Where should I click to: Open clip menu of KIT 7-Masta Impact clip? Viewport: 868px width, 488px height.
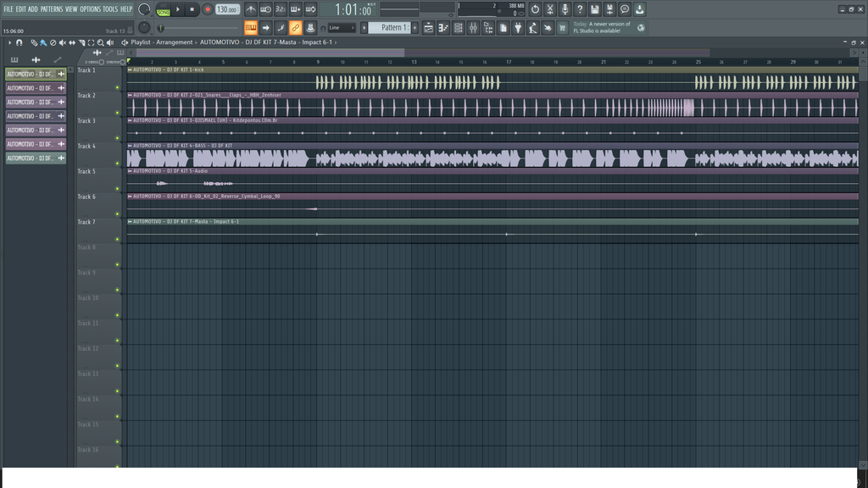coord(130,221)
